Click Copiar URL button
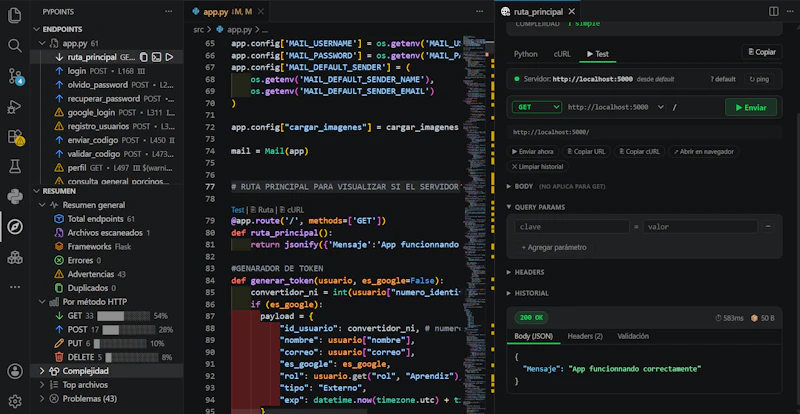The width and height of the screenshot is (800, 414). point(586,152)
